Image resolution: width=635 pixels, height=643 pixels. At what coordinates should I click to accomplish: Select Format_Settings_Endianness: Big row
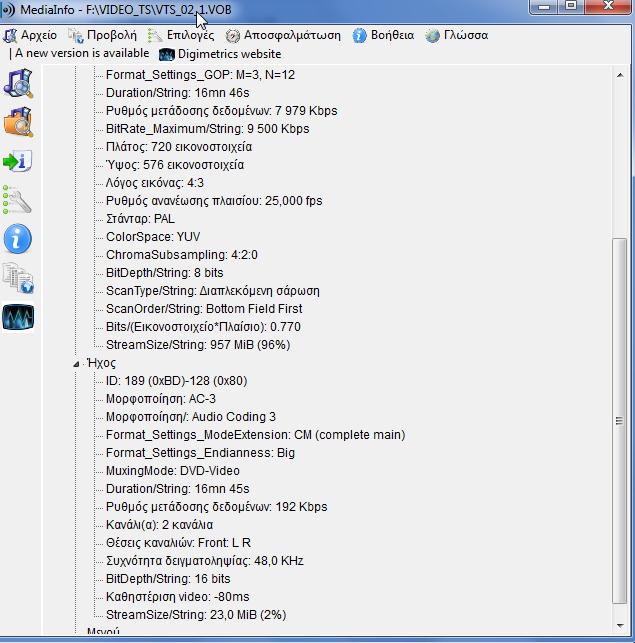coord(200,453)
